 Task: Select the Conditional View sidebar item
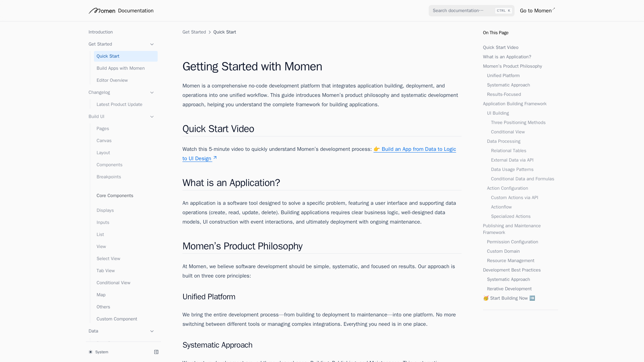coord(113,283)
